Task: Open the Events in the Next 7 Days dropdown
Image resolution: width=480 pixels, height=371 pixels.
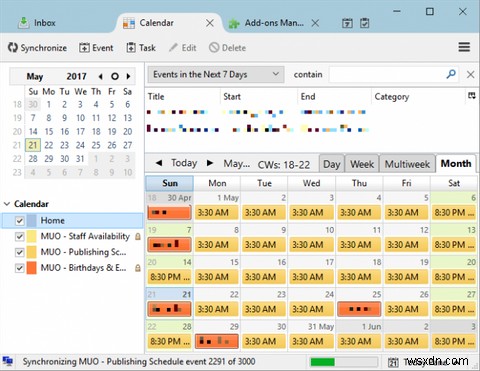Action: pos(216,74)
